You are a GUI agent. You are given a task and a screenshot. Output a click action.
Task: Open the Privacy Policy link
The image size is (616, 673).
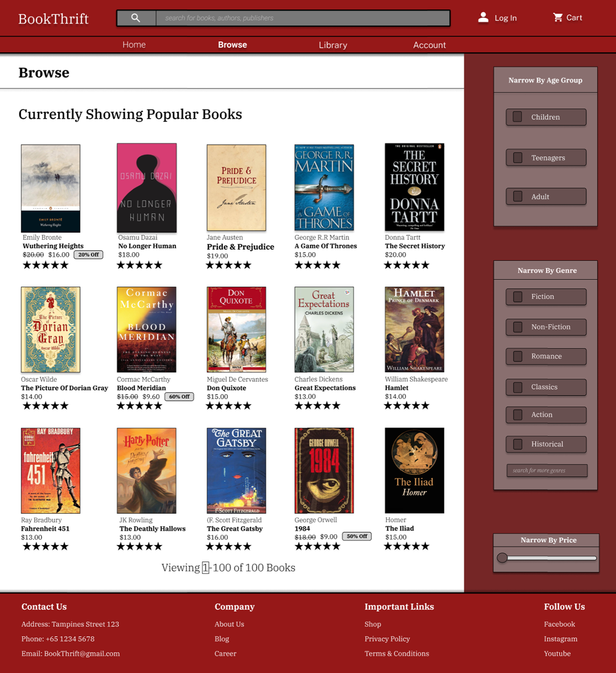[387, 639]
